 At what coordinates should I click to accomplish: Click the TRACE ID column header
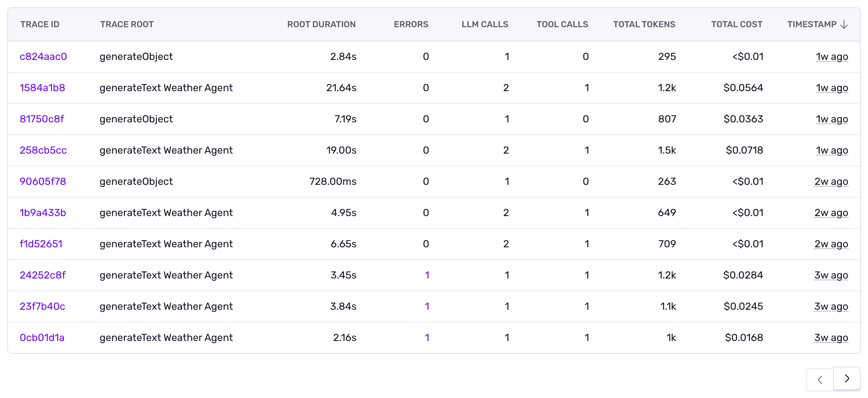coord(39,24)
